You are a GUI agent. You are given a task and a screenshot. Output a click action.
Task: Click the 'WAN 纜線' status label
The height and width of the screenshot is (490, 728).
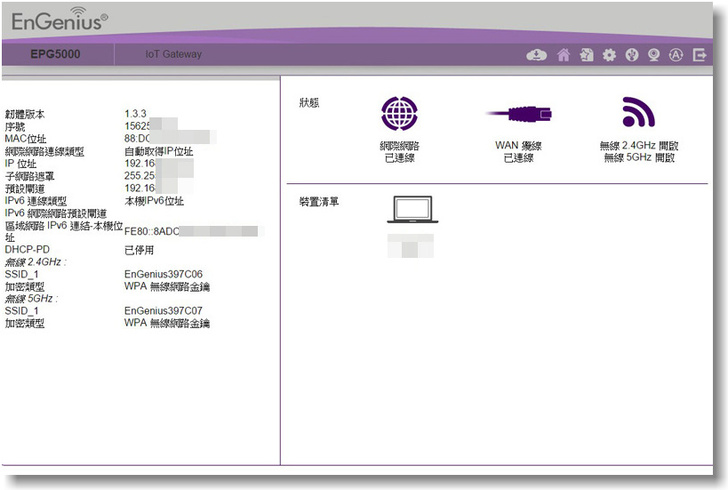(519, 146)
